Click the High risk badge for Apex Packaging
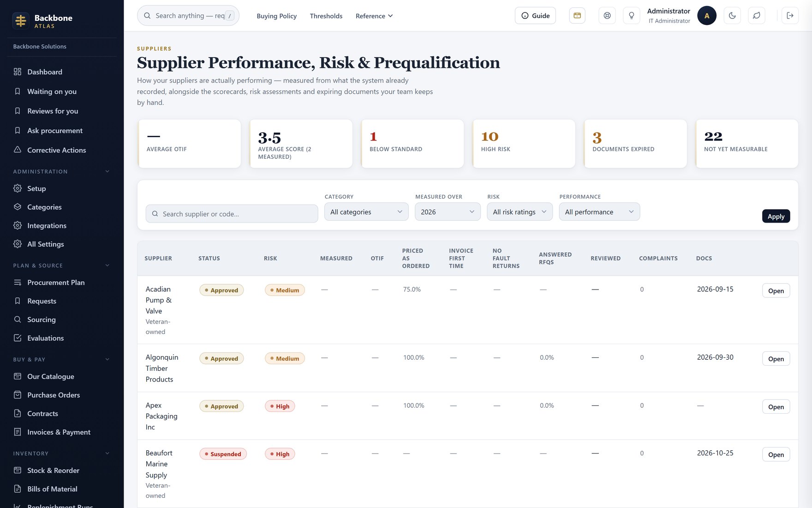Screen dimensions: 812x508 (280, 406)
